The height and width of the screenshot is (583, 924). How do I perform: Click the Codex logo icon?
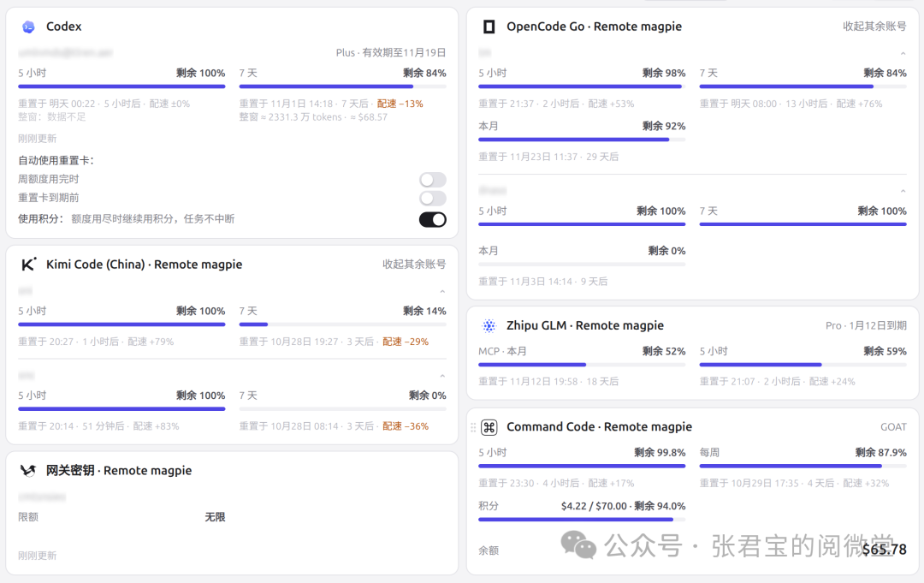[28, 27]
